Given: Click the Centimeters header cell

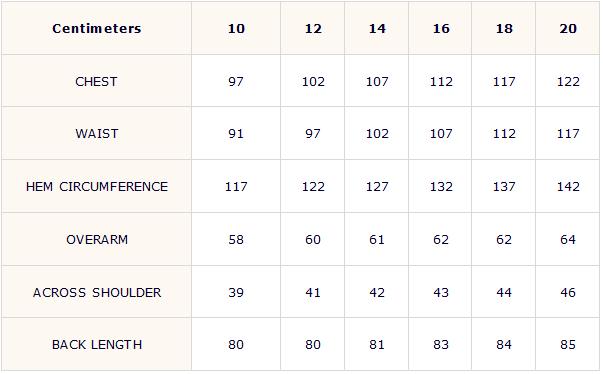Looking at the screenshot, I should point(97,28).
